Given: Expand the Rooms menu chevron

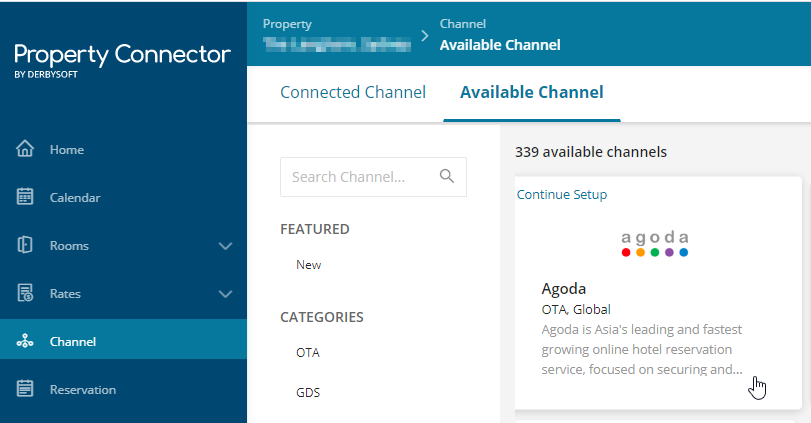Looking at the screenshot, I should click(x=226, y=246).
